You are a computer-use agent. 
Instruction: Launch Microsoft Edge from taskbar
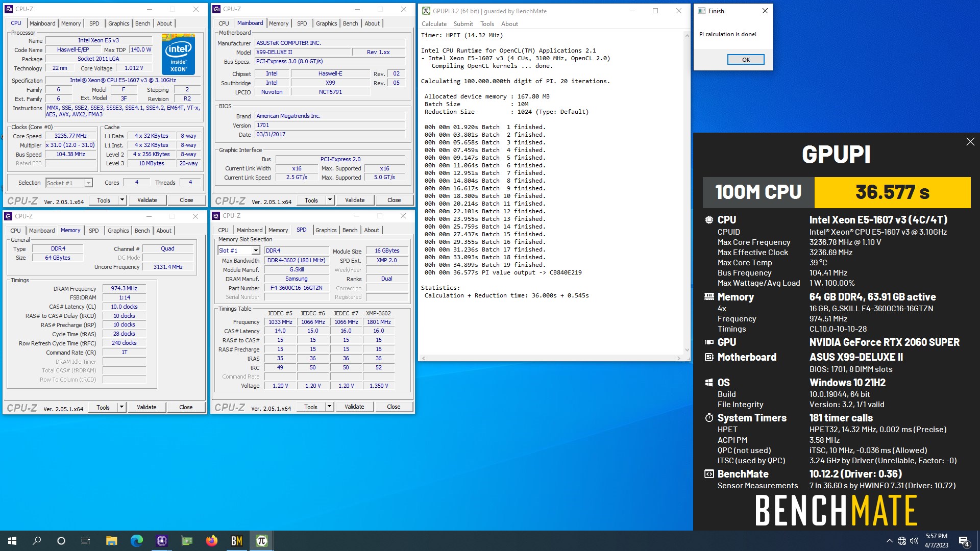pos(137,541)
